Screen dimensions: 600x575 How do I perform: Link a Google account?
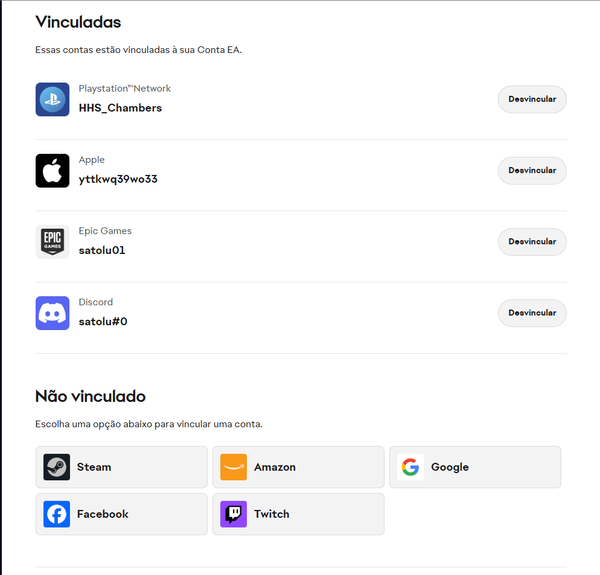click(x=475, y=467)
